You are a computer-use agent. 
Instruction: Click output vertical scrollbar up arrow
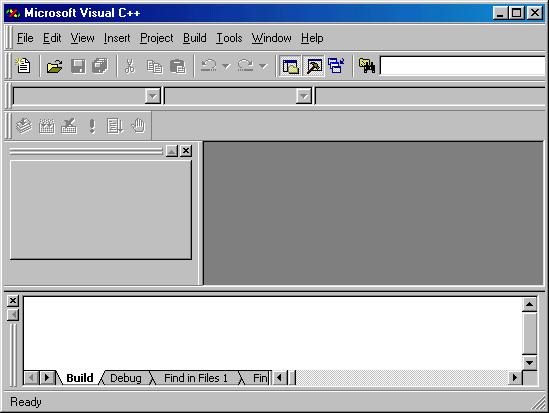pos(529,304)
